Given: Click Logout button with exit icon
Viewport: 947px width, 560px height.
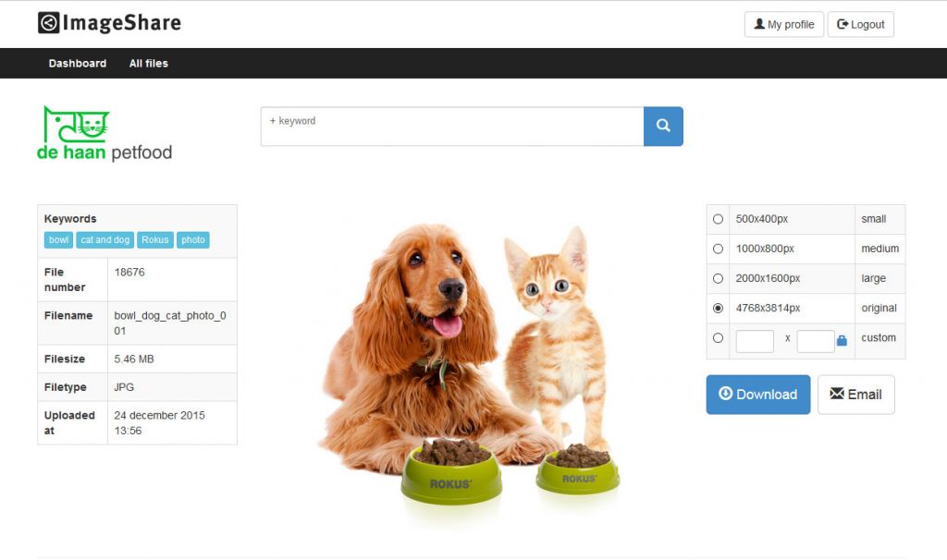Looking at the screenshot, I should [861, 25].
